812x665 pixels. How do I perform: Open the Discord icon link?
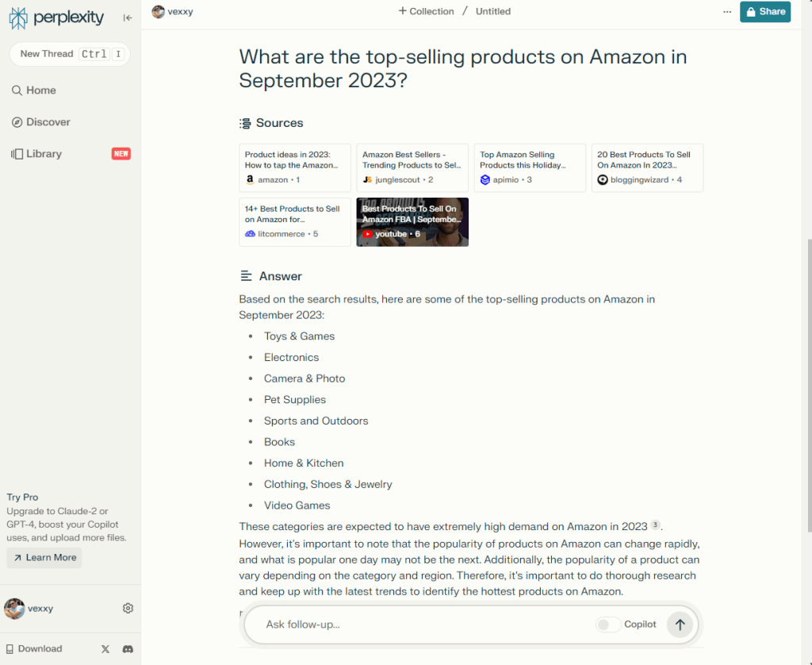tap(128, 649)
